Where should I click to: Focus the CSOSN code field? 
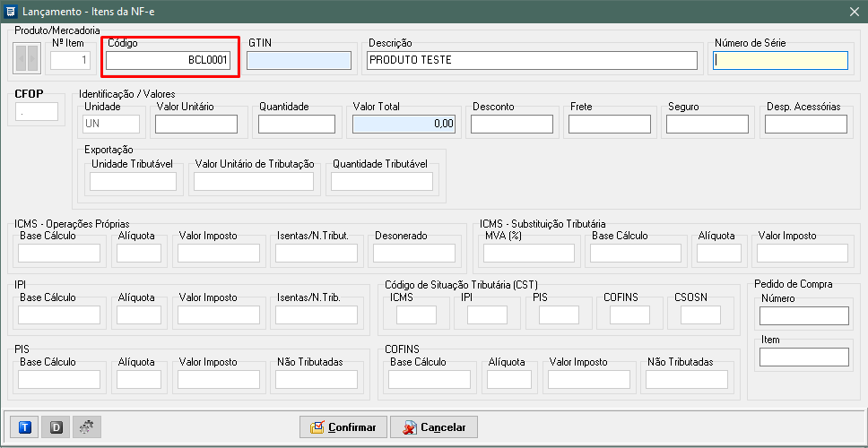(700, 314)
